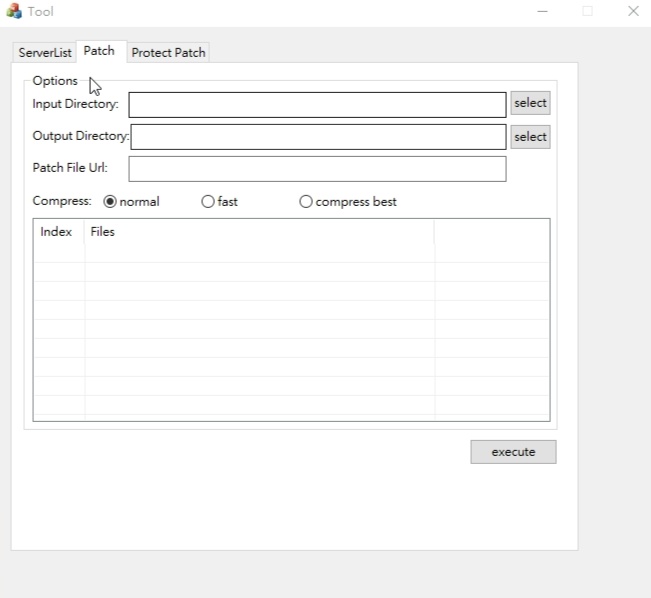Viewport: 651px width, 598px height.
Task: Choose the normal compress radio option
Action: [x=131, y=202]
